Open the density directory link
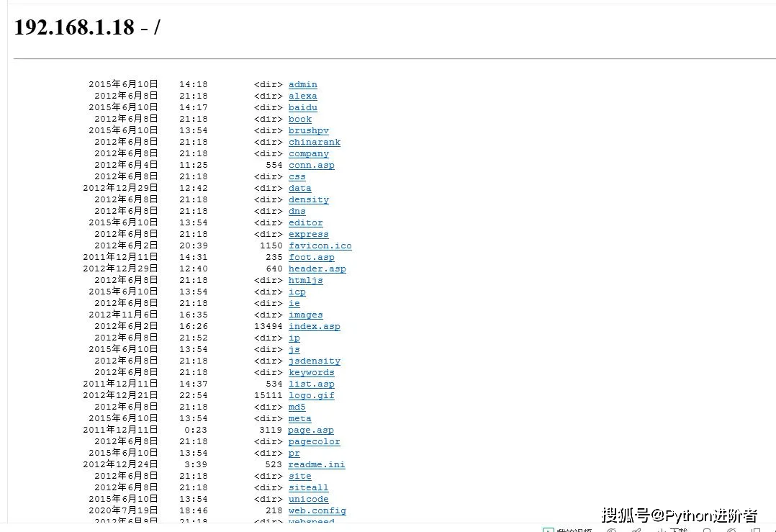The image size is (776, 532). click(309, 199)
